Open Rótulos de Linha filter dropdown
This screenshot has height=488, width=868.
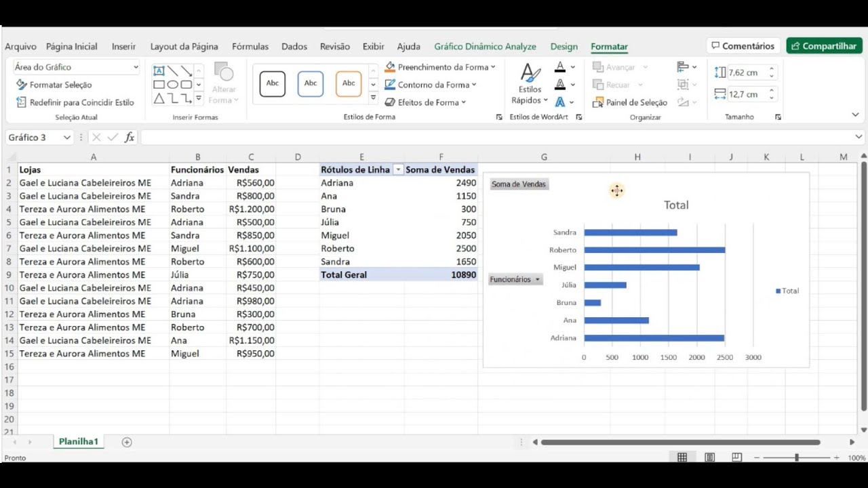coord(398,170)
